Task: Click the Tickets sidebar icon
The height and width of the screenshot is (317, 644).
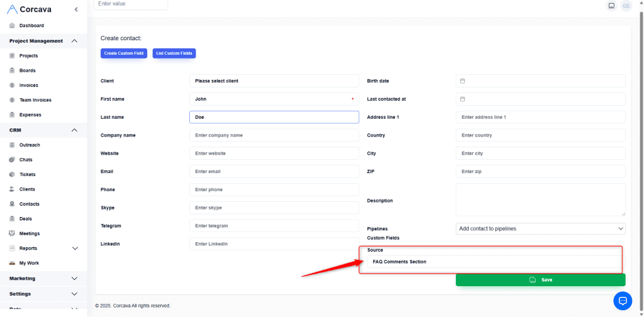Action: point(12,174)
